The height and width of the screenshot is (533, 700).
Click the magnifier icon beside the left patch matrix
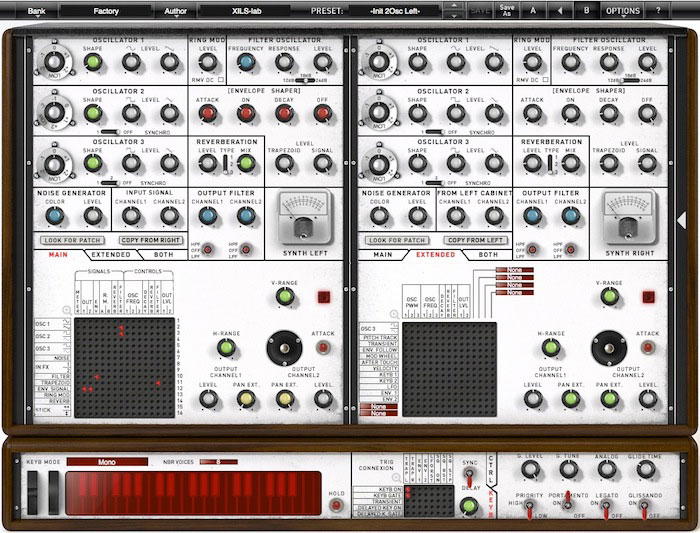tap(67, 310)
